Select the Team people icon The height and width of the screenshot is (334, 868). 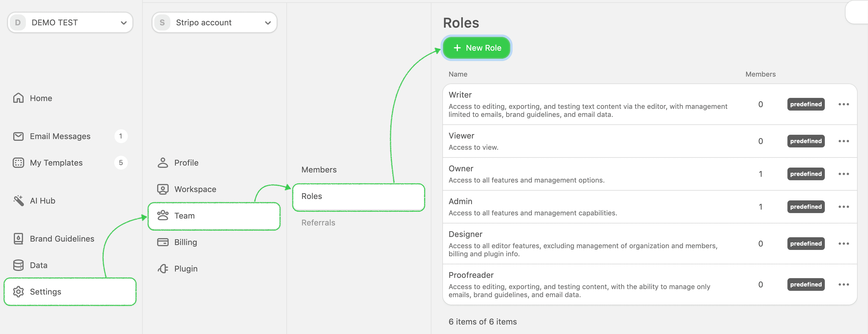[x=163, y=215]
